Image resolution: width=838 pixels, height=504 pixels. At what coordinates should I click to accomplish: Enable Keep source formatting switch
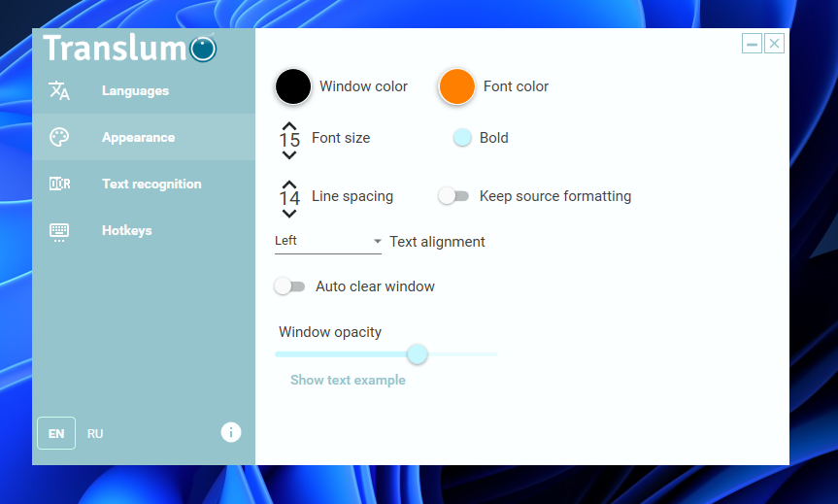(x=453, y=196)
